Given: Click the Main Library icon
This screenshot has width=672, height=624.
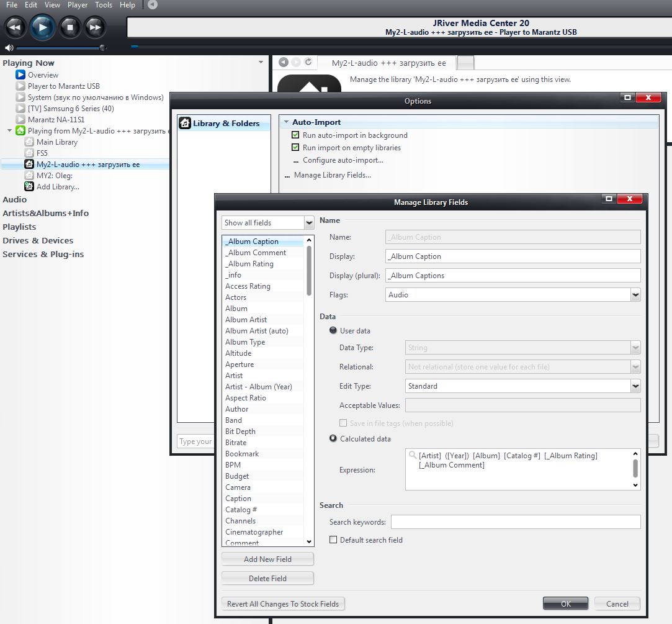Looking at the screenshot, I should click(29, 142).
